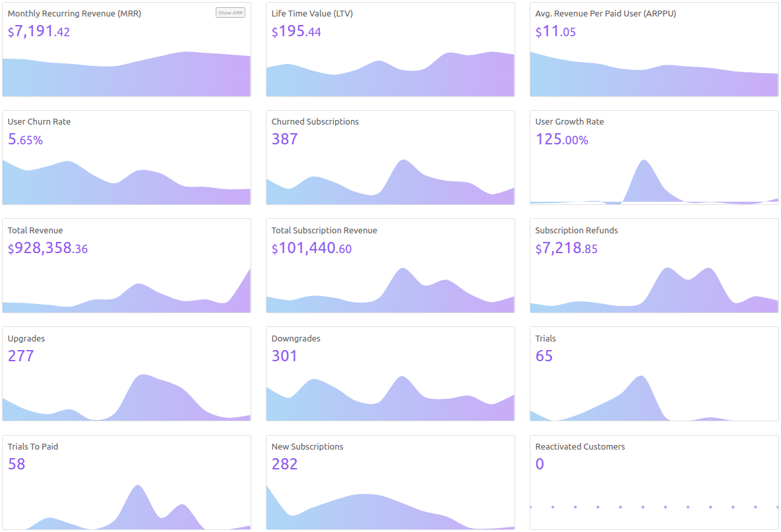Open the Subscription Refunds chart
Screen dimensions: 781x532
(x=654, y=290)
